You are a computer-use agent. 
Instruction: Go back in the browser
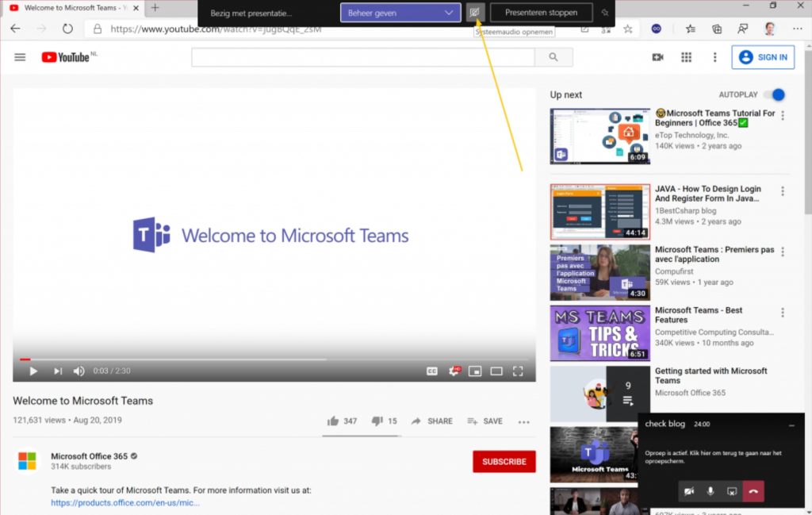[16, 29]
